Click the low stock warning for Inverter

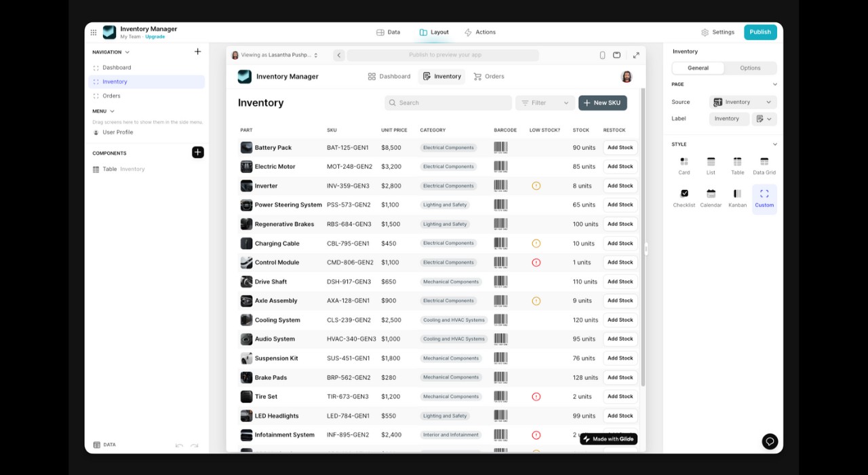536,186
